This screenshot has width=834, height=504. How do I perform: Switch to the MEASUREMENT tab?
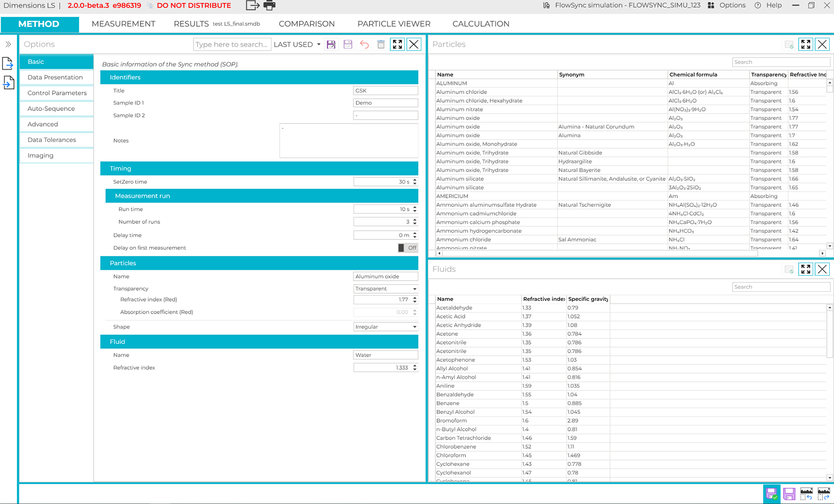coord(124,24)
